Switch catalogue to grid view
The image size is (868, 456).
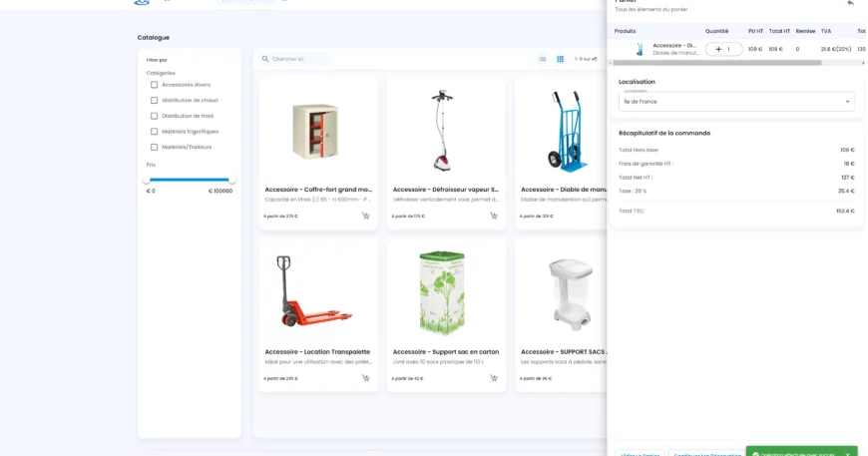click(x=561, y=59)
